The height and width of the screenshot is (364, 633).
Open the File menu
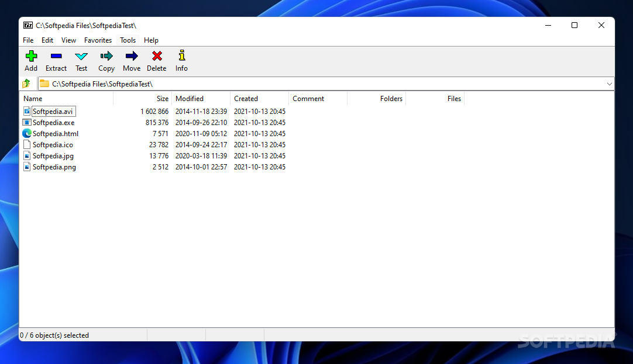pos(28,40)
